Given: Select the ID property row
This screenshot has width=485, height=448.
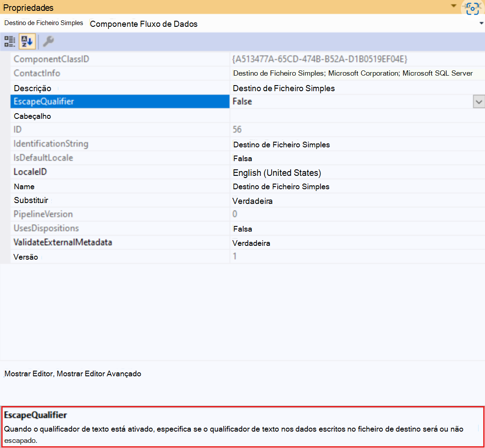Looking at the screenshot, I should (247, 130).
